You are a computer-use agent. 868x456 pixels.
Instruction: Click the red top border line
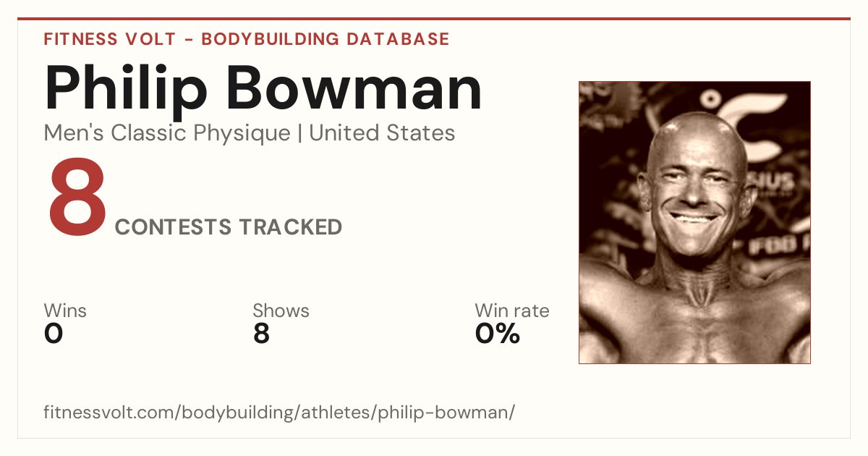(x=434, y=19)
